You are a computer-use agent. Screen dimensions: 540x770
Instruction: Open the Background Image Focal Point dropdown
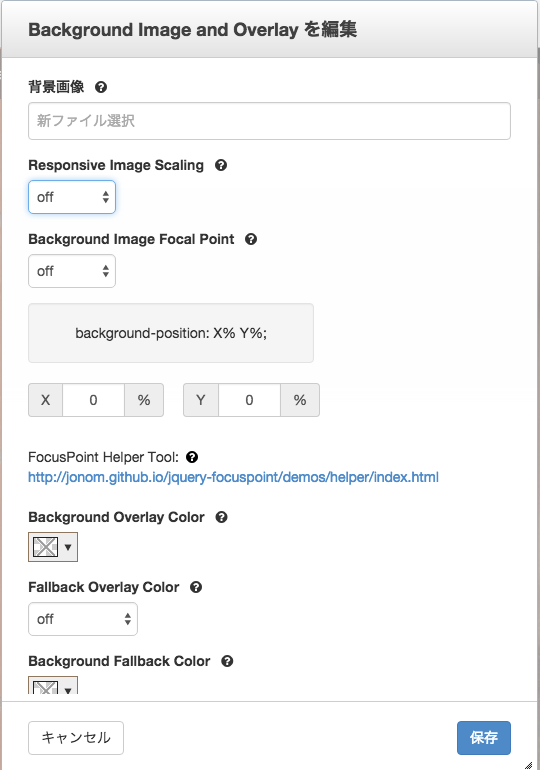[72, 271]
